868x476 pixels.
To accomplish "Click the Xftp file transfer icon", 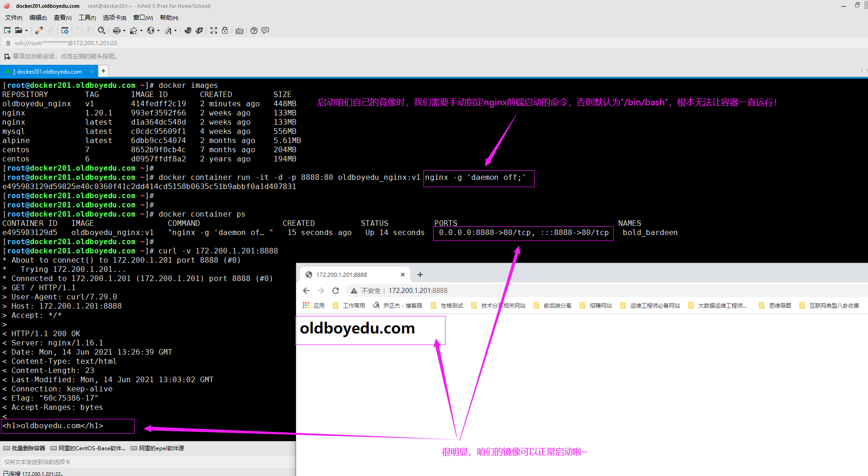I will pyautogui.click(x=199, y=30).
